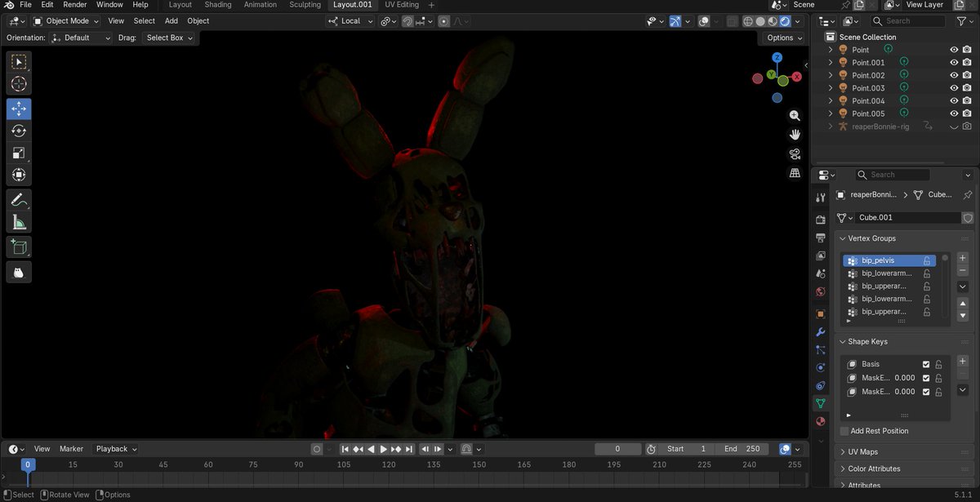Viewport: 980px width, 502px height.
Task: Move the vertex group up with arrow button
Action: click(x=962, y=304)
